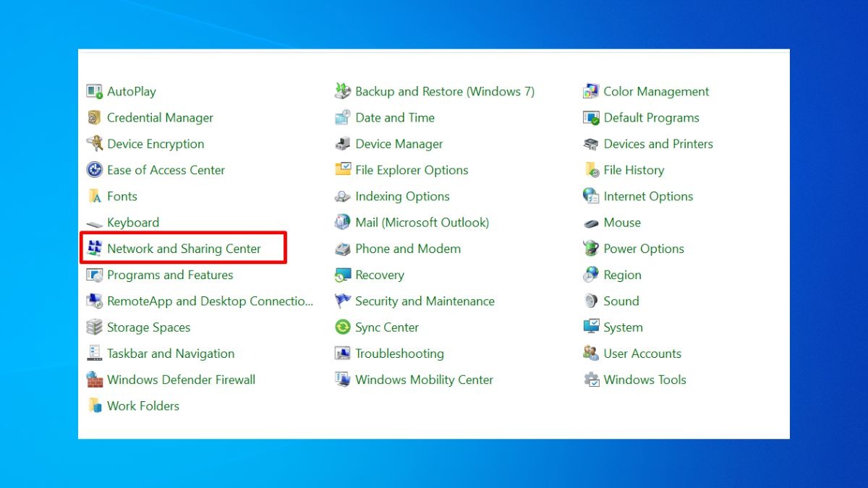Choose the Credential Manager link
Viewport: 868px width, 488px height.
(x=161, y=118)
